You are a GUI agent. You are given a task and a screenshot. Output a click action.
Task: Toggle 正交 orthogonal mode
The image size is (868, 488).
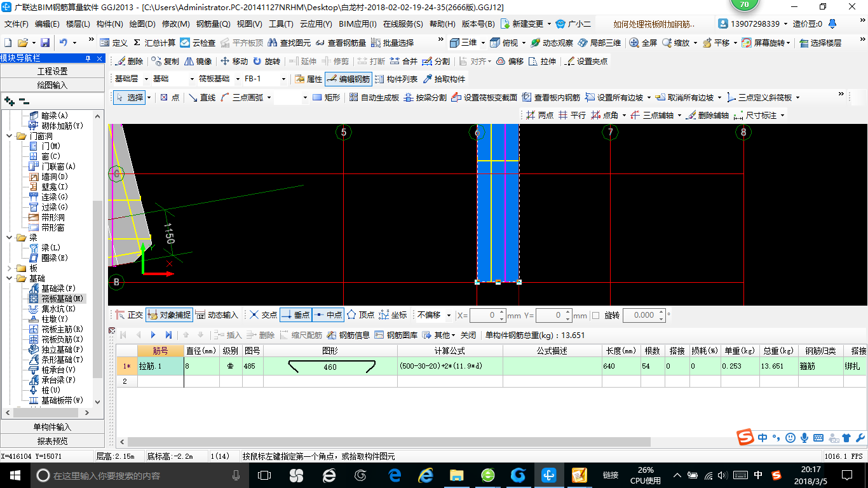[x=130, y=315]
